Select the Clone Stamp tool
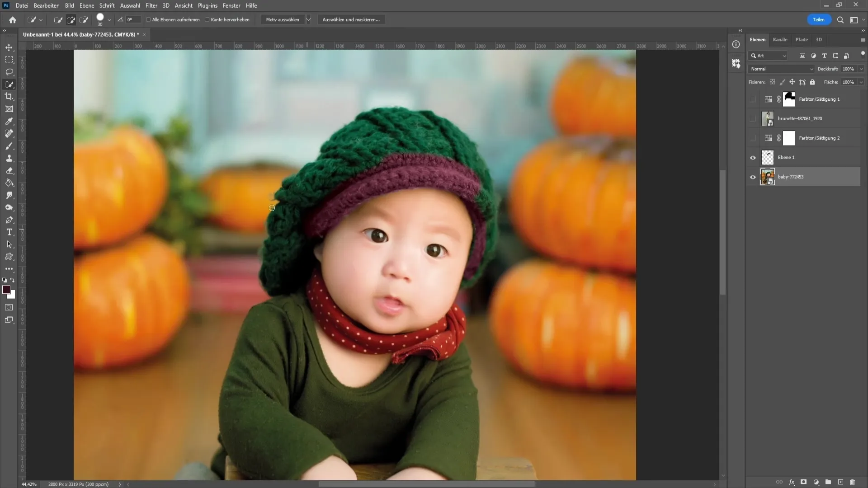The image size is (868, 488). (9, 160)
